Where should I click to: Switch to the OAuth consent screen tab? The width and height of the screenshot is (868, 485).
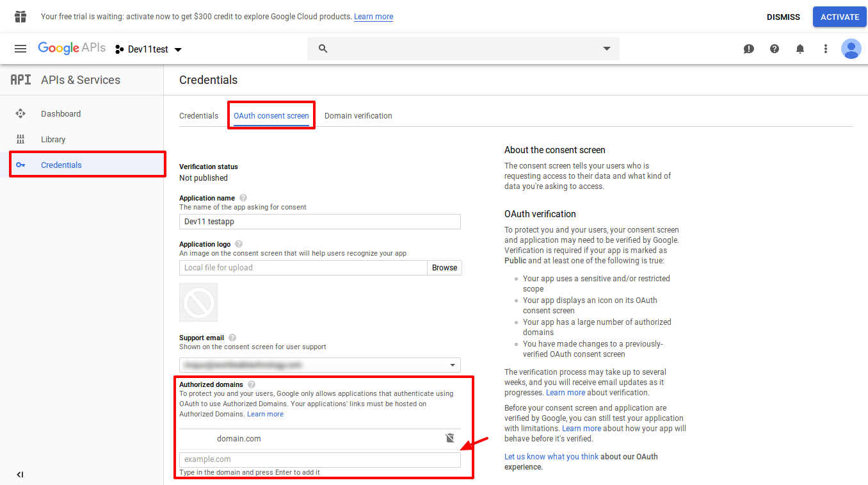coord(271,116)
